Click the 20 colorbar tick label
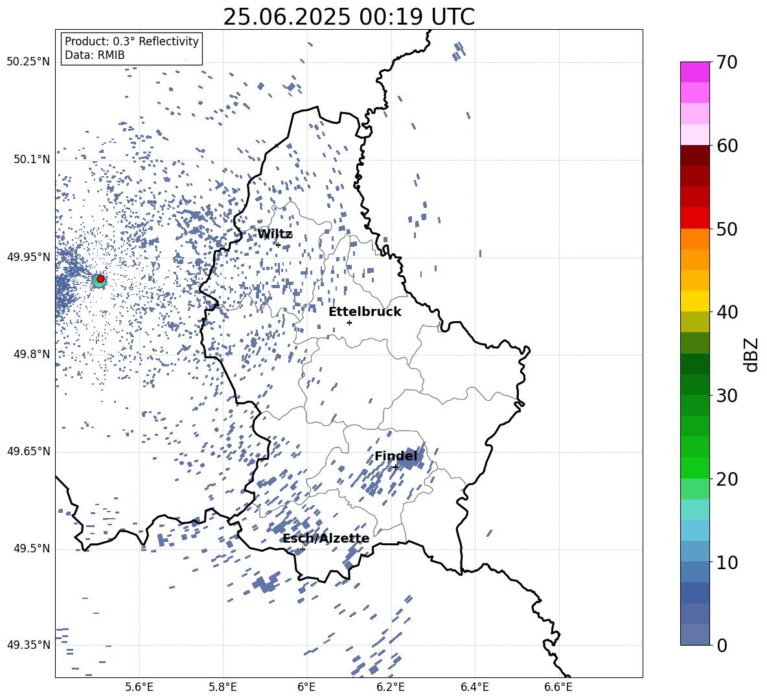Screen dimensions: 767x700 tap(727, 479)
